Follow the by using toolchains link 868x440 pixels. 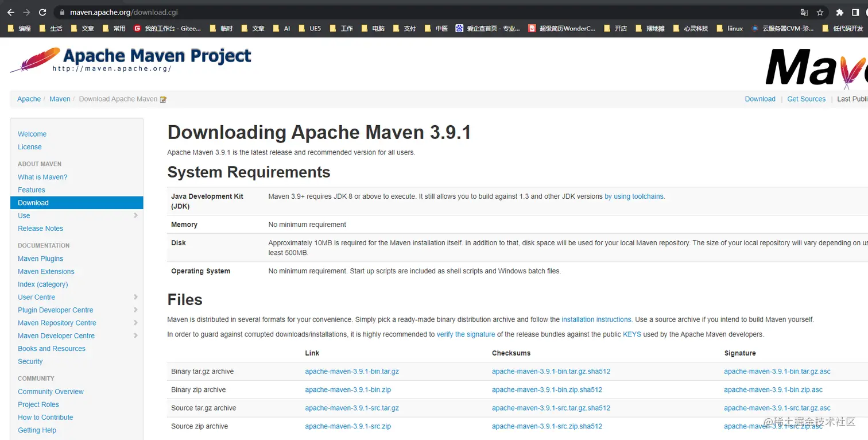click(634, 196)
